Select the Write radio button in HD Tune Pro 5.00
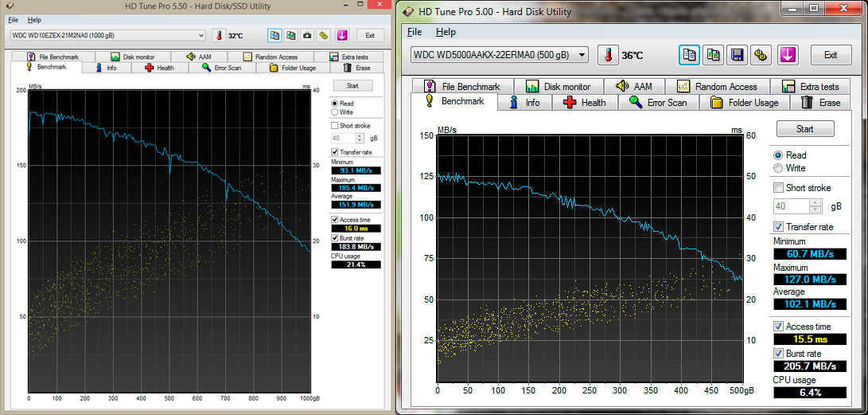The width and height of the screenshot is (868, 415). [778, 168]
